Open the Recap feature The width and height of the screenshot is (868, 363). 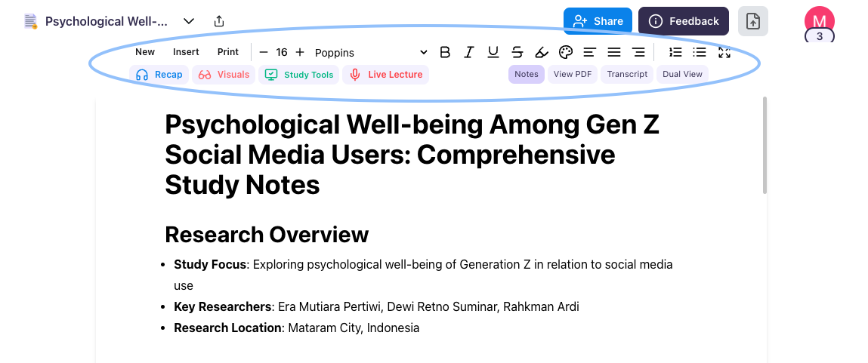tap(159, 74)
